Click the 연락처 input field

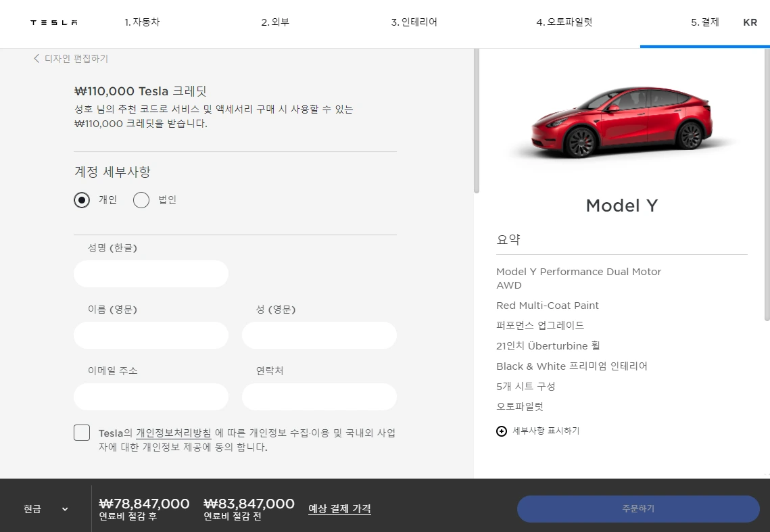pos(319,396)
